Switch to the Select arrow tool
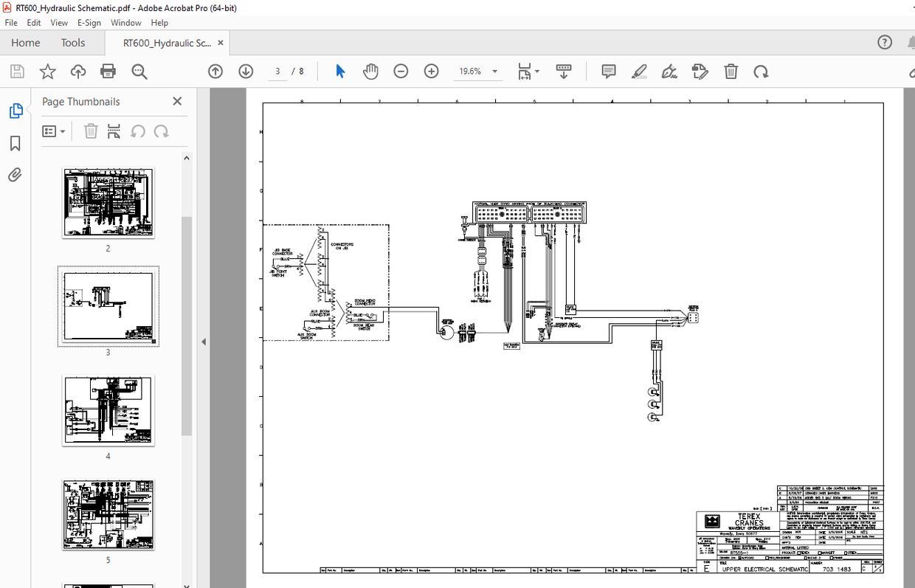 point(340,71)
